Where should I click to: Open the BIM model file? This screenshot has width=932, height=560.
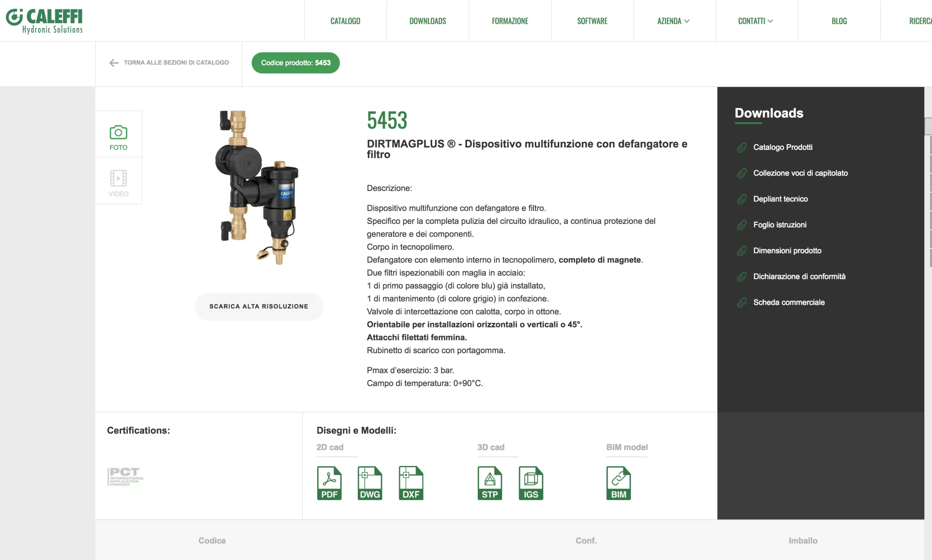[x=619, y=483]
